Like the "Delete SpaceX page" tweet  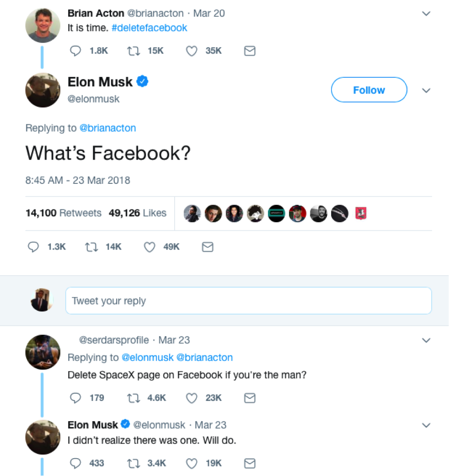tap(191, 398)
